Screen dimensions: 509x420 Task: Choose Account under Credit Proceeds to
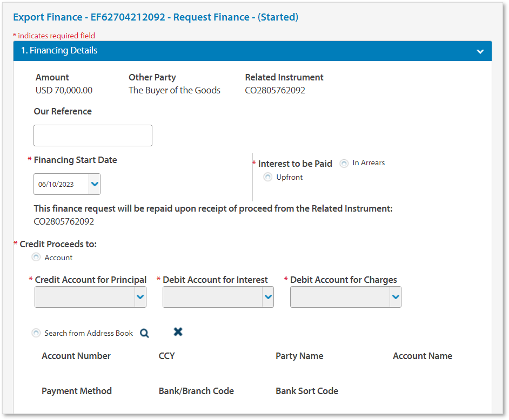[35, 257]
